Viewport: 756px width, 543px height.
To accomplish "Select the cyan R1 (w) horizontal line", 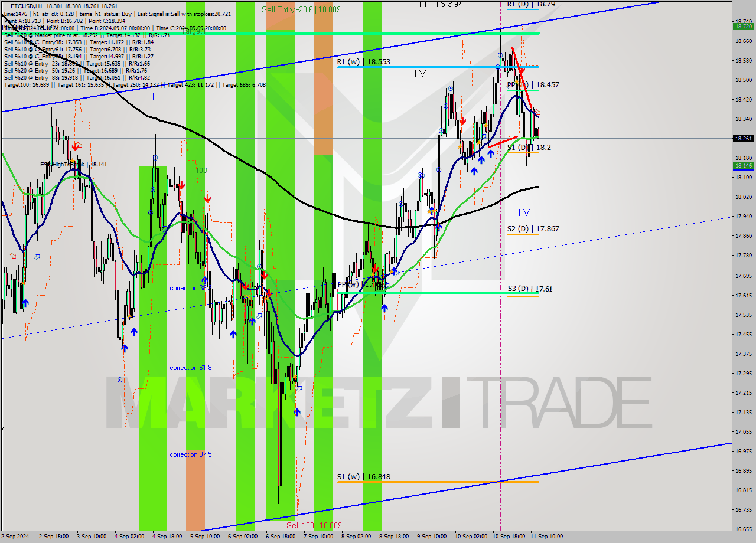I will click(438, 67).
